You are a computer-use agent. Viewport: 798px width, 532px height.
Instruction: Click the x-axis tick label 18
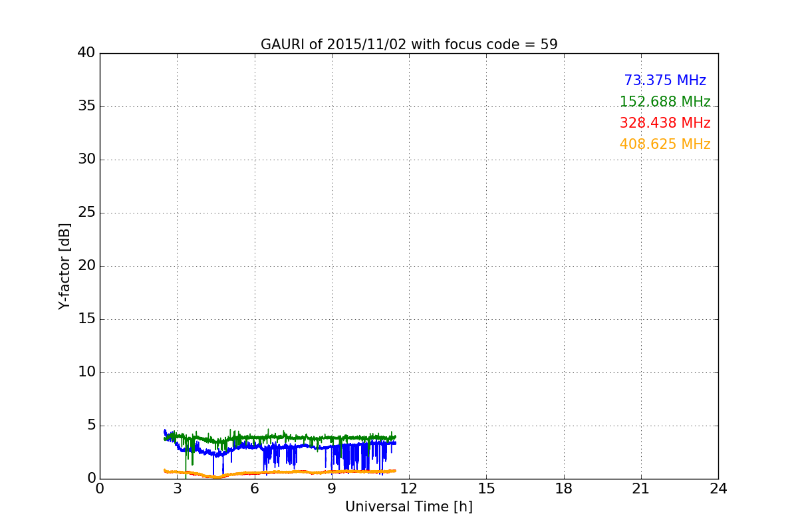(564, 488)
